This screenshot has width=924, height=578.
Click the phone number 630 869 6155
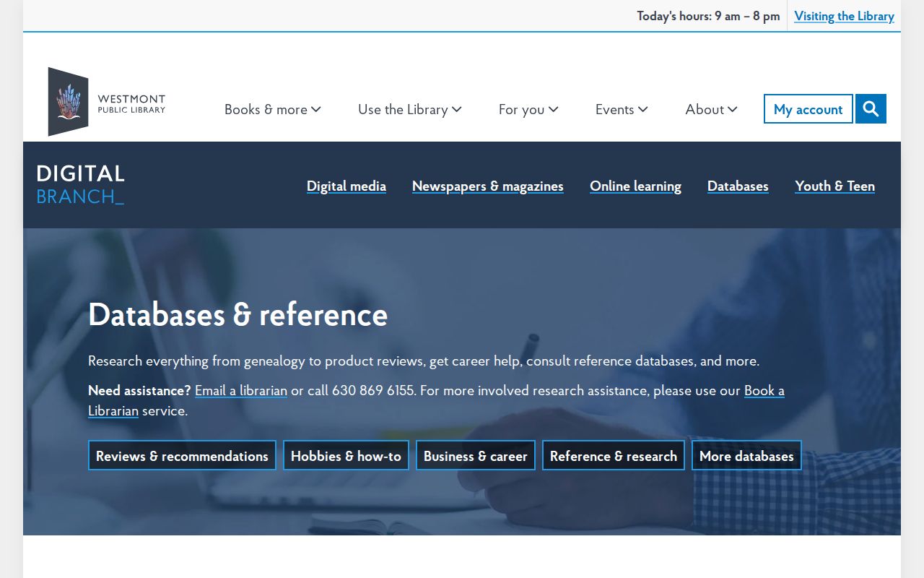pyautogui.click(x=373, y=390)
